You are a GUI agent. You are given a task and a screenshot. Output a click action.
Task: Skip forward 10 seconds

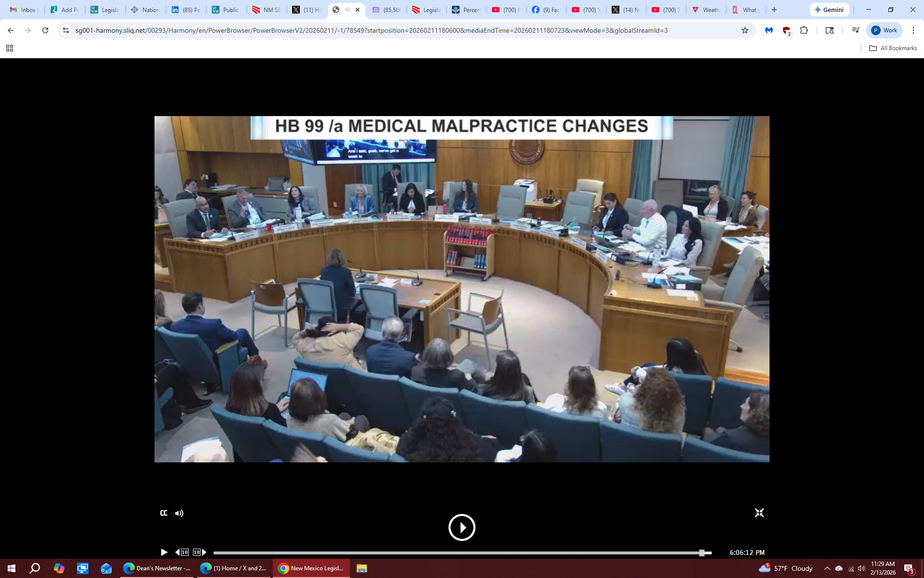(x=199, y=552)
